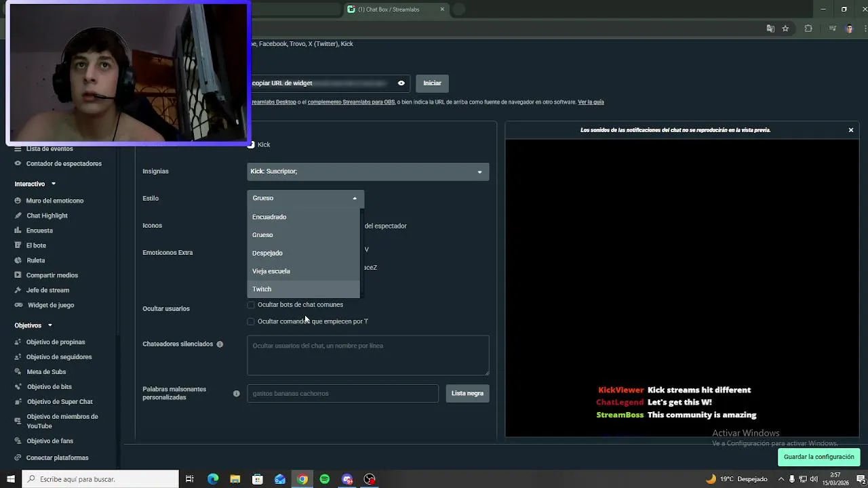Select Vieja escuela style option
Image resolution: width=868 pixels, height=488 pixels.
[304, 271]
